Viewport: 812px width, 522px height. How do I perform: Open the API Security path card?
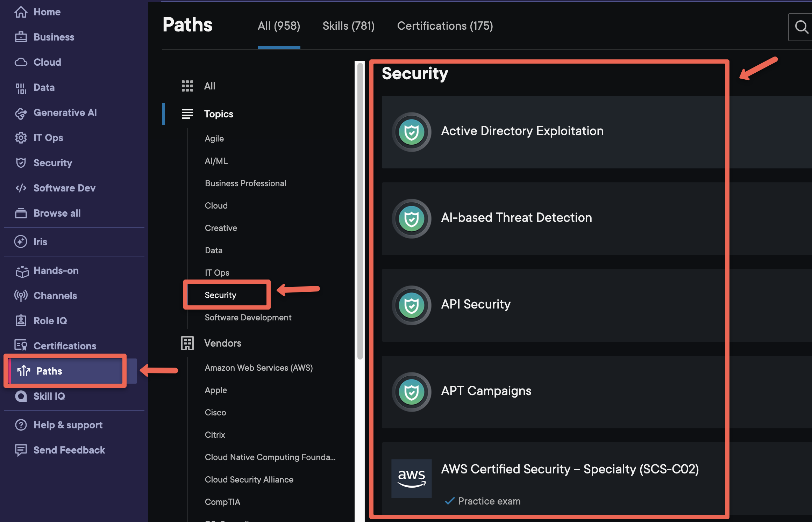pos(476,304)
